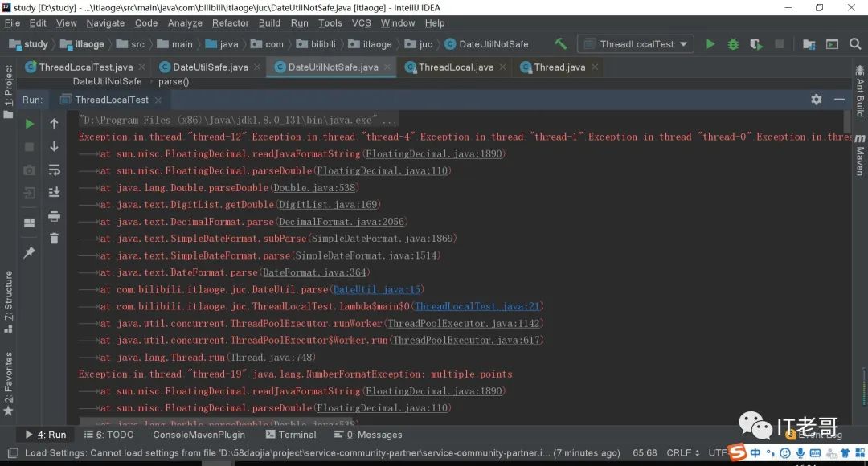The width and height of the screenshot is (868, 466).
Task: Click the 'multiple points' exception line for thread-19
Action: pyautogui.click(x=295, y=374)
